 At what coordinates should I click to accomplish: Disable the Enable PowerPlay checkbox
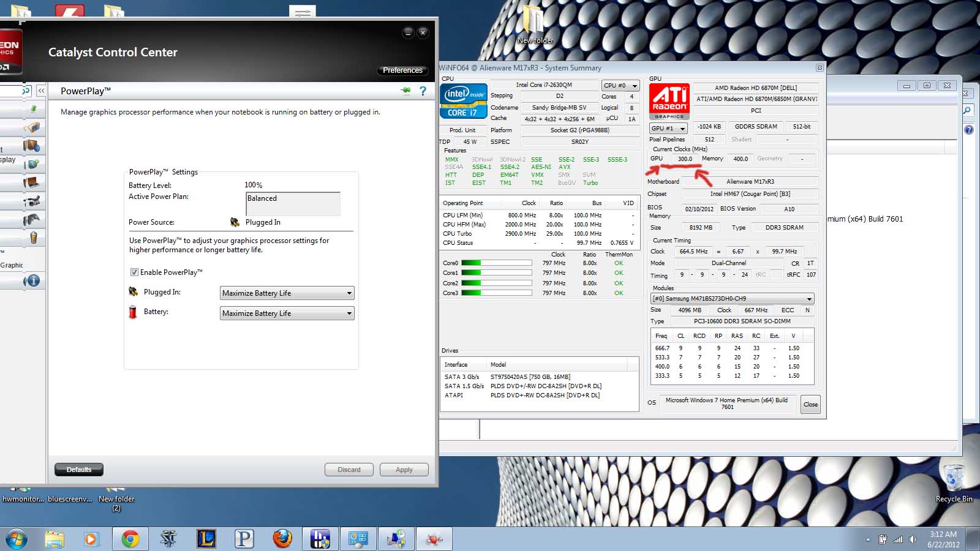point(134,272)
